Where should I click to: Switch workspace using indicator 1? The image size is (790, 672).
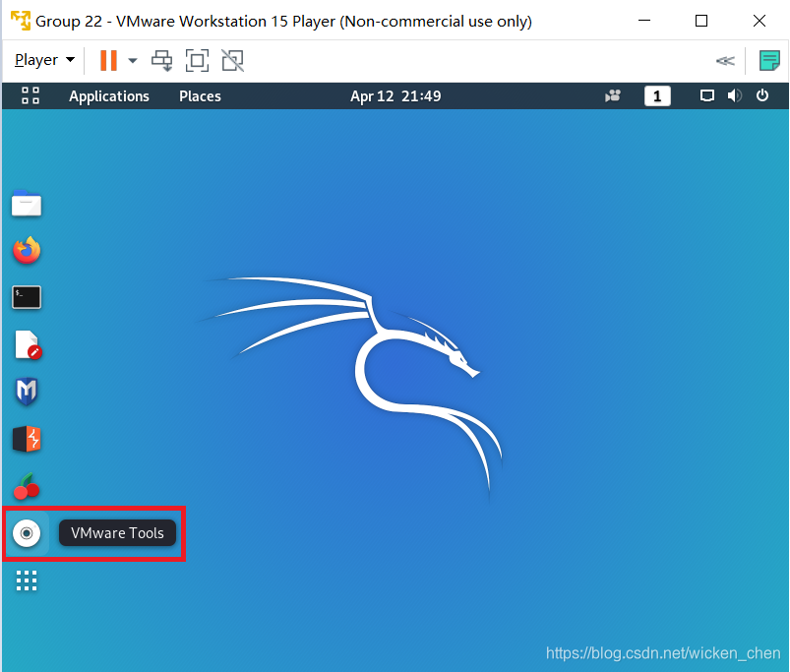click(657, 95)
